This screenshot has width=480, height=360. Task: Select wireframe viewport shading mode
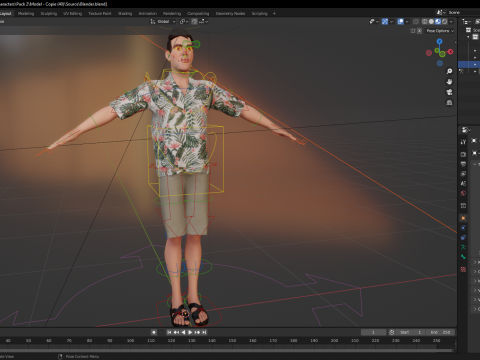pyautogui.click(x=425, y=21)
